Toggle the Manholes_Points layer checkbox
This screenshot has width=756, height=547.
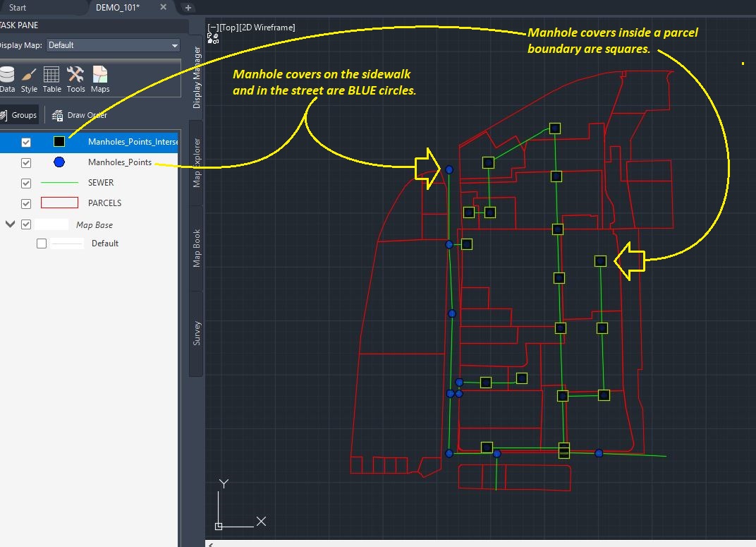[26, 163]
